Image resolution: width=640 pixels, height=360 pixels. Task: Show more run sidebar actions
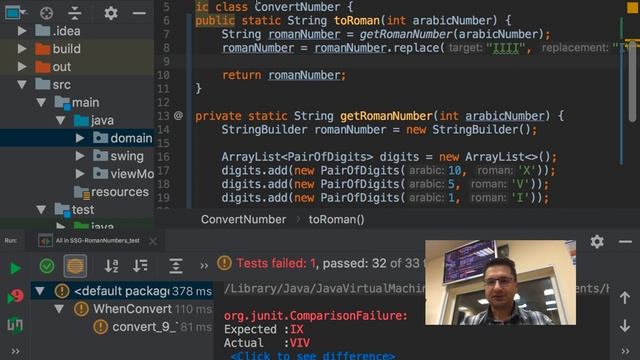[15, 351]
